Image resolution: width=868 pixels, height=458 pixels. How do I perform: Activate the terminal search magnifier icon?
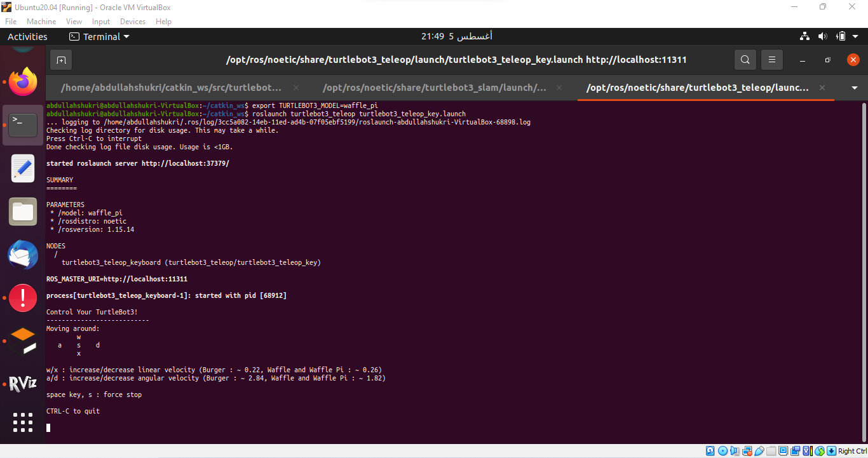coord(745,59)
